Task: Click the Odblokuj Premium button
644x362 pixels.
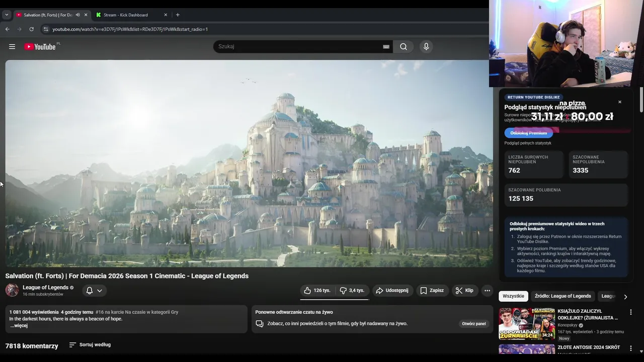Action: click(x=528, y=133)
